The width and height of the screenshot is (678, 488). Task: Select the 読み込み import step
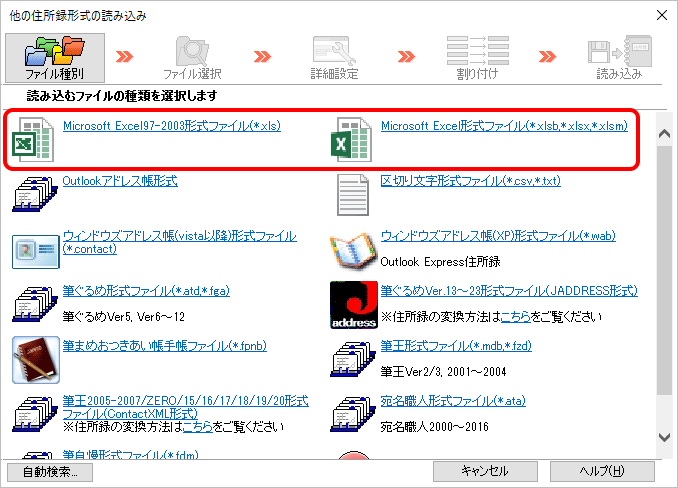619,58
